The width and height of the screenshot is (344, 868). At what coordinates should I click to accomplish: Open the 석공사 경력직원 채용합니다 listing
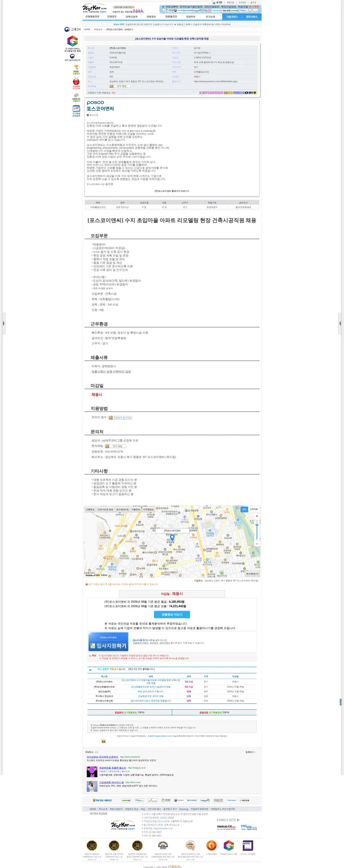pos(151,701)
